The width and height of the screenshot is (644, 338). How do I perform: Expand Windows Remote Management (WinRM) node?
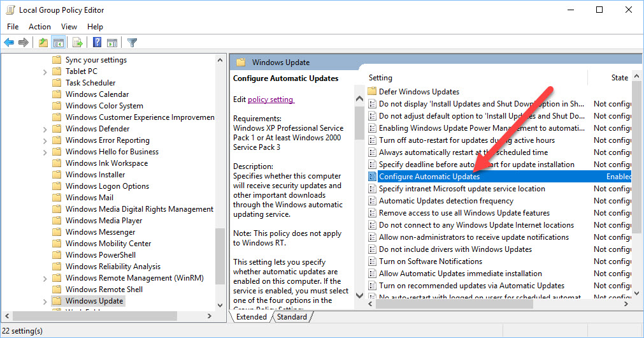click(45, 278)
